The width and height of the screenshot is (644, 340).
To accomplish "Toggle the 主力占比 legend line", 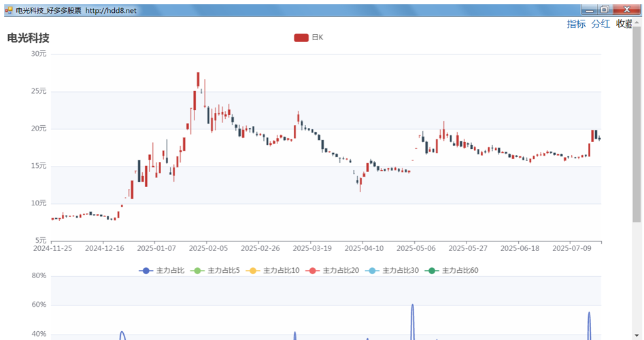I will 161,271.
